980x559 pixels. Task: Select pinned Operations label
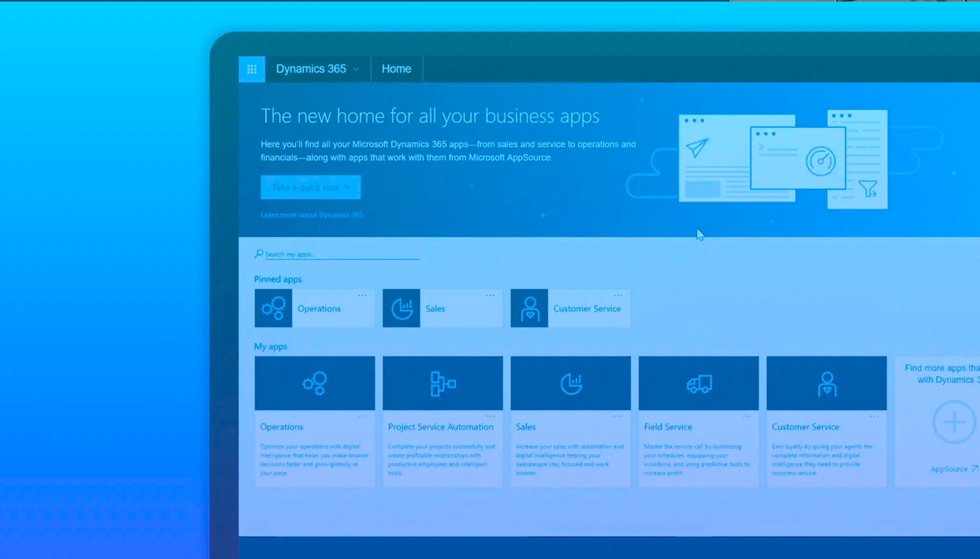click(319, 308)
